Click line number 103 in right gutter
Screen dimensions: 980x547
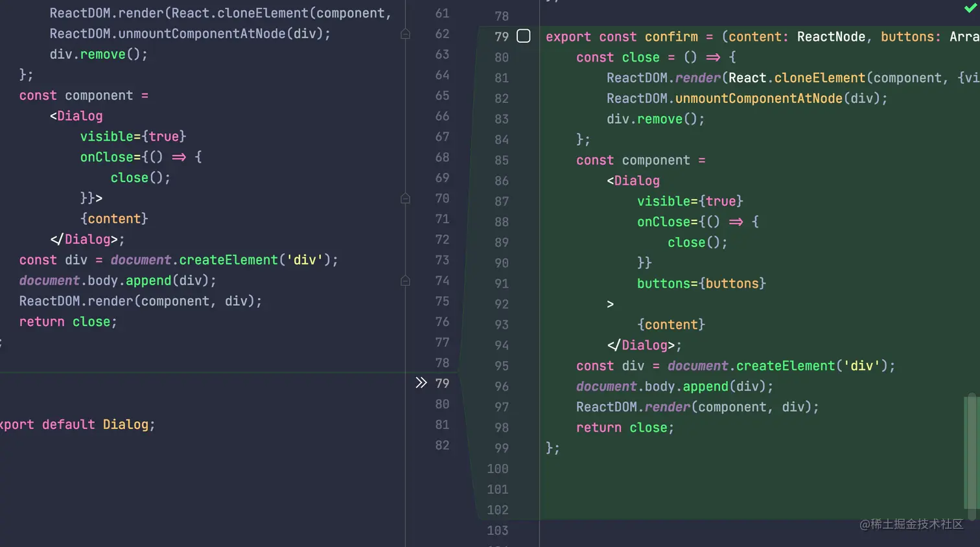click(x=498, y=531)
